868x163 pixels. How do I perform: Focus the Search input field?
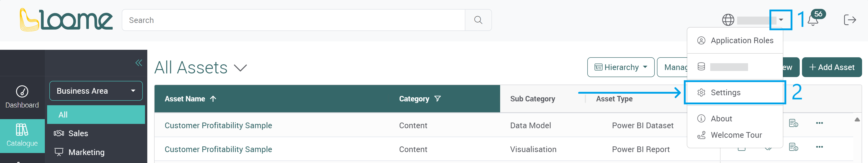[x=293, y=20]
